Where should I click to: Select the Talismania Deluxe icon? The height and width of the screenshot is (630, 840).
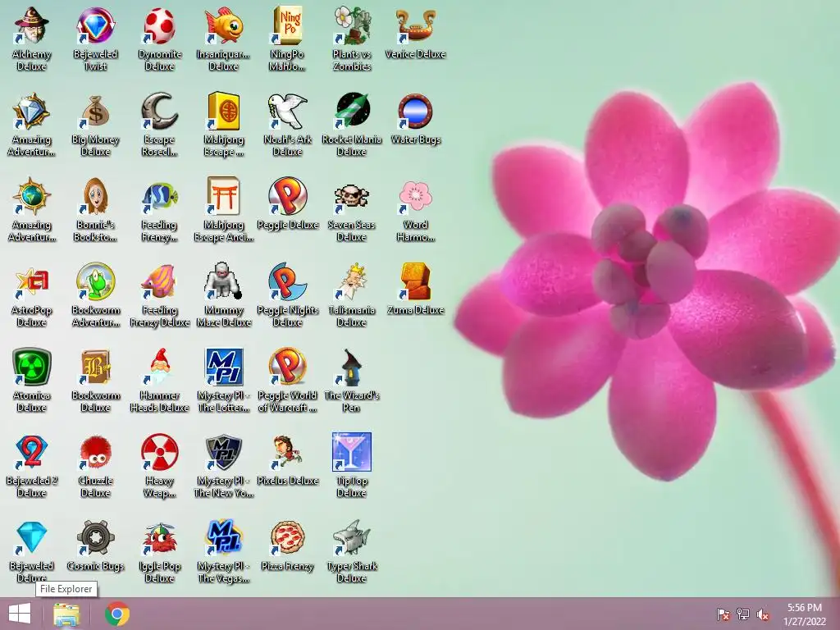(351, 282)
